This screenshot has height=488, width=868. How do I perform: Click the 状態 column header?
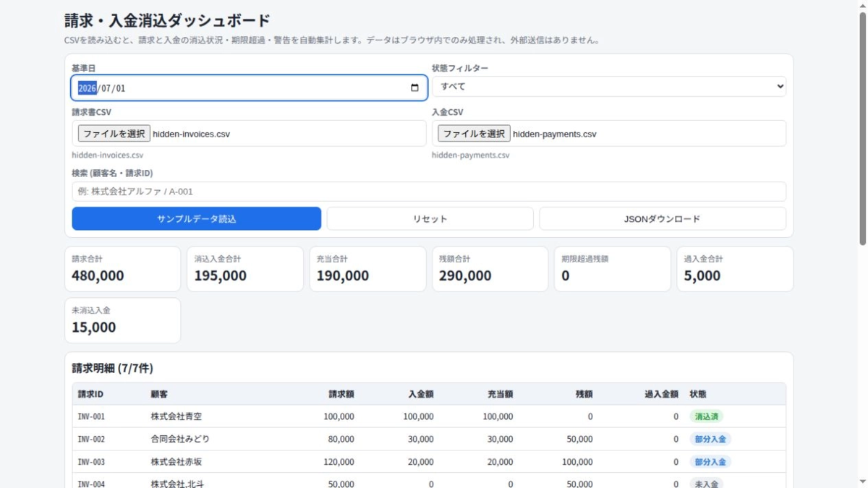click(698, 394)
